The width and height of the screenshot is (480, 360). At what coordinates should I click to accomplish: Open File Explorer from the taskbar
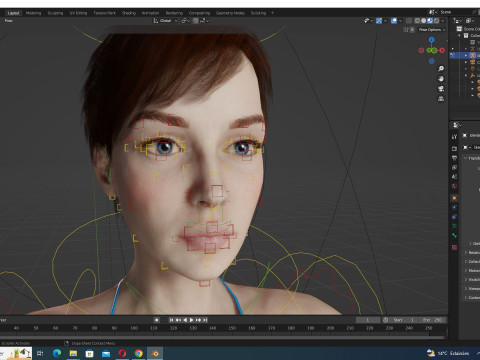point(73,353)
